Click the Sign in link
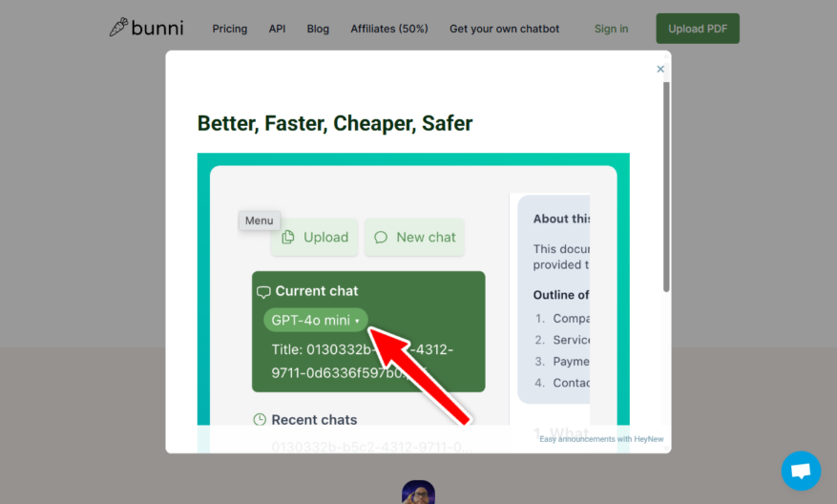This screenshot has height=504, width=837. coord(611,29)
